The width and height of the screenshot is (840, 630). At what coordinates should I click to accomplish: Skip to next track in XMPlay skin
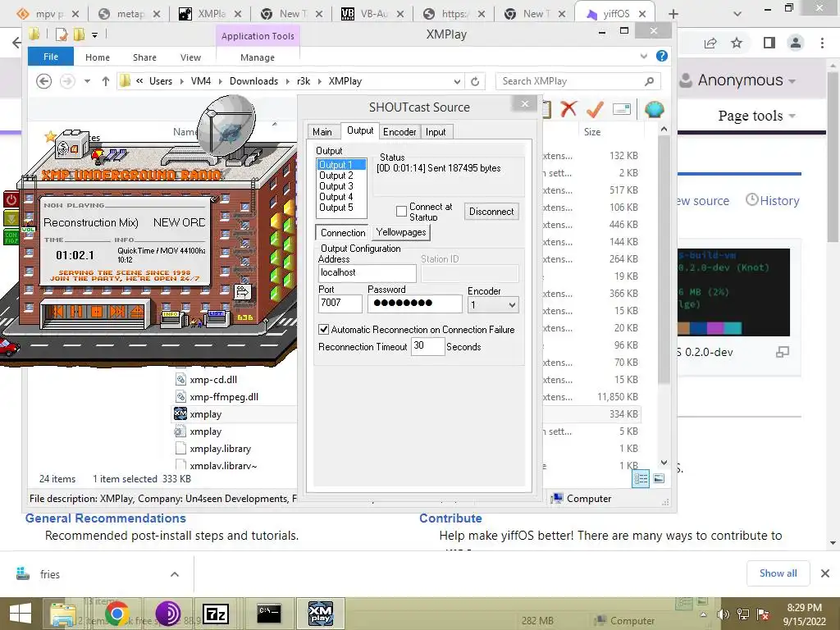tap(116, 311)
